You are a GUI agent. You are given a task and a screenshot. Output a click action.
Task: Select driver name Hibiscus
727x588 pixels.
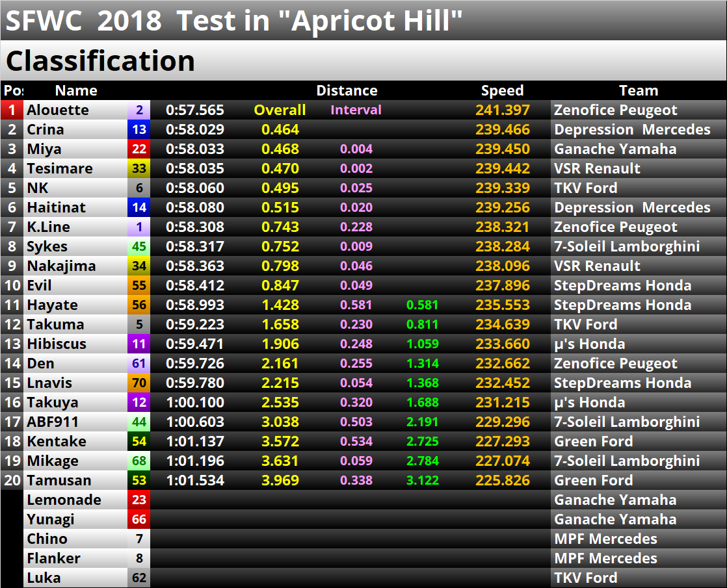[57, 344]
